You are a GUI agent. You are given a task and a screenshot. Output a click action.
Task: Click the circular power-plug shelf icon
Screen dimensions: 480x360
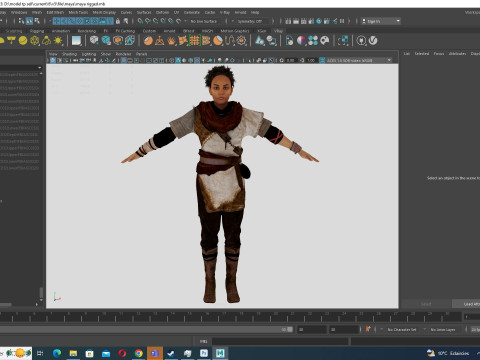click(x=361, y=41)
